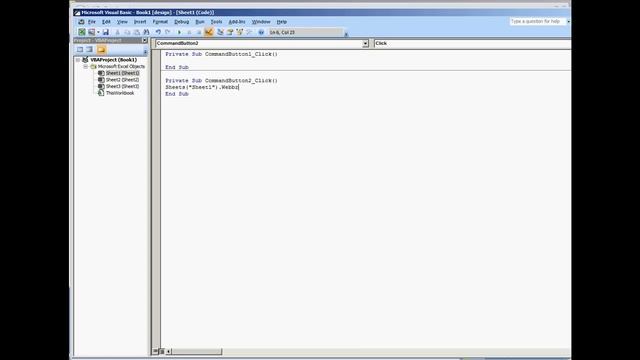Select VBAProject (Book1) in the tree
This screenshot has width=640, height=360.
(113, 60)
